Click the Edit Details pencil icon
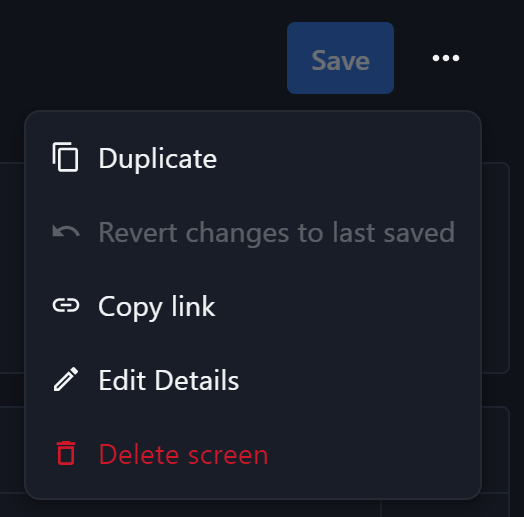This screenshot has height=517, width=524. tap(66, 379)
